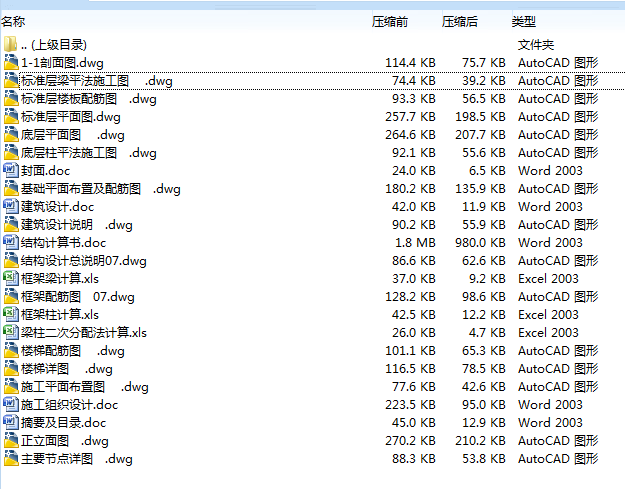This screenshot has width=625, height=489.
Task: Click the 1.8 MB size of 结构计算书.doc
Action: (415, 243)
